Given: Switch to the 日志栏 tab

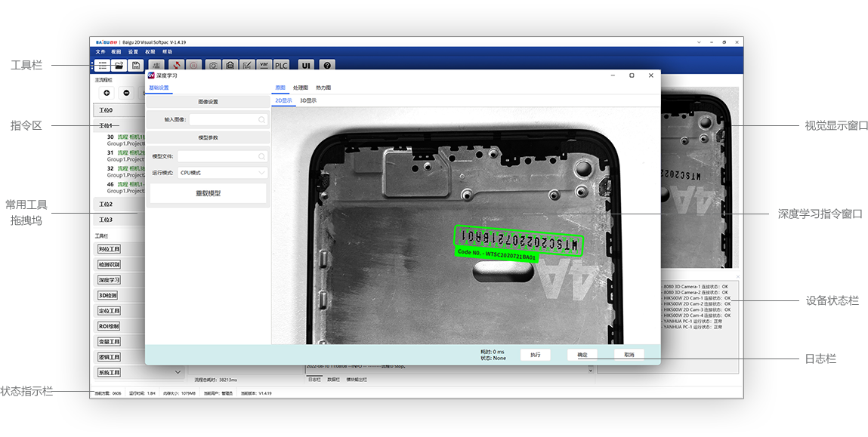Looking at the screenshot, I should pyautogui.click(x=314, y=380).
